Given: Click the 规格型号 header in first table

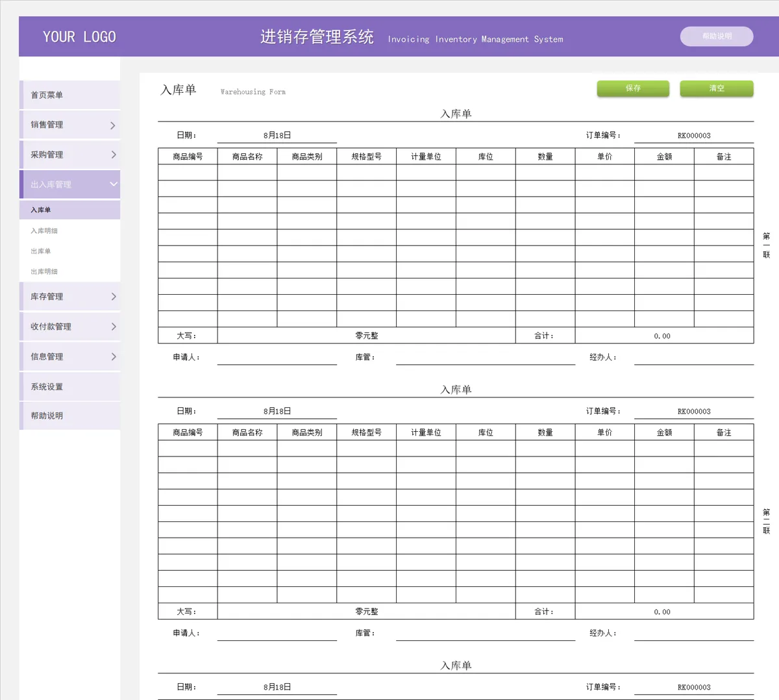Looking at the screenshot, I should click(367, 156).
